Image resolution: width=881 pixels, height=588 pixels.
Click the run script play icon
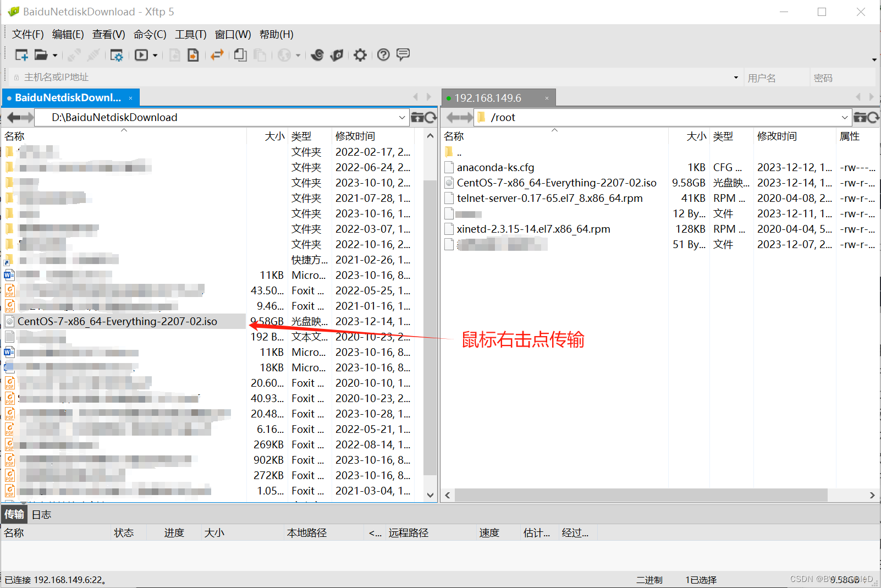click(x=141, y=55)
